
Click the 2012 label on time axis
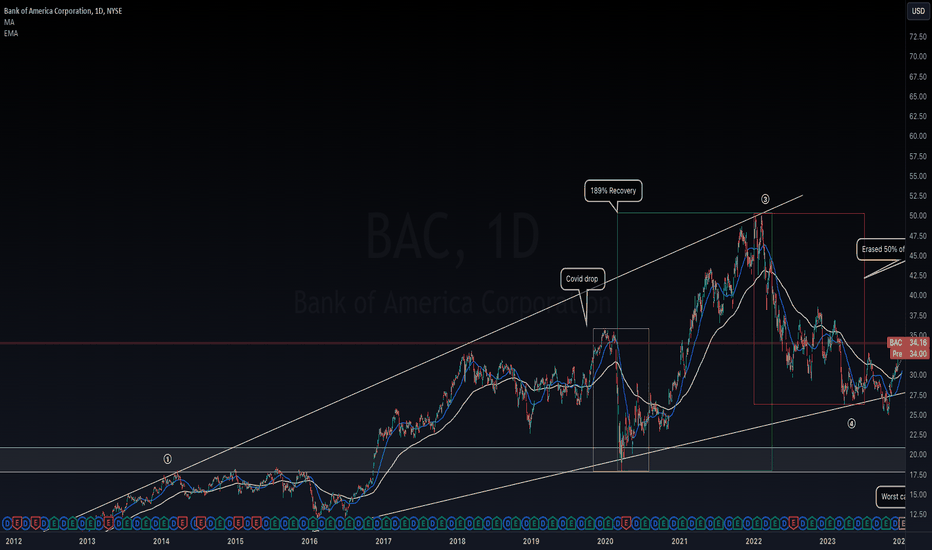(x=14, y=541)
